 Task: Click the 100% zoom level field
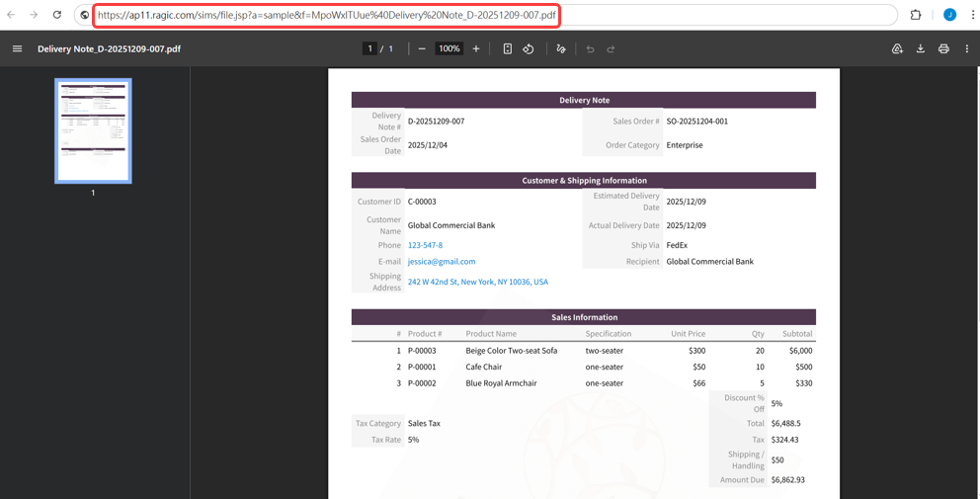pos(449,48)
